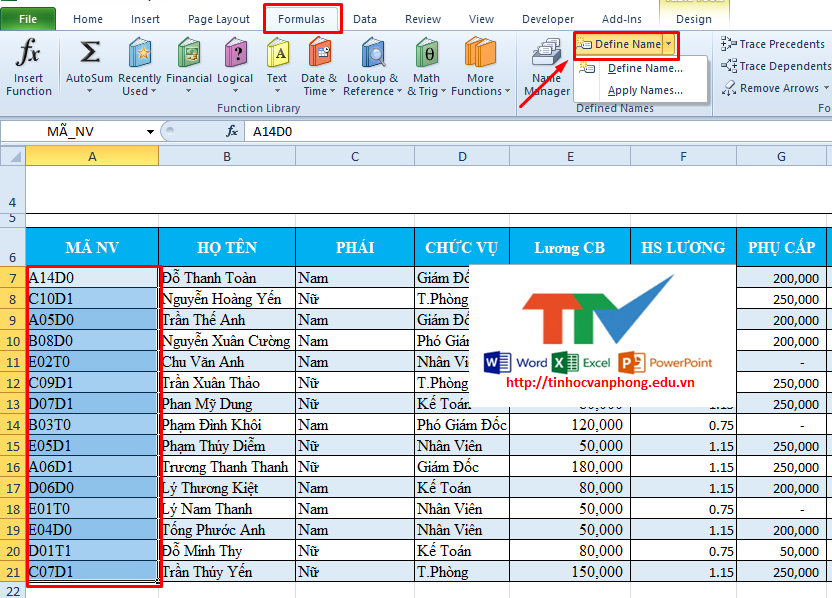The width and height of the screenshot is (832, 598).
Task: Expand the AutoSum dropdown arrow
Action: tap(89, 91)
